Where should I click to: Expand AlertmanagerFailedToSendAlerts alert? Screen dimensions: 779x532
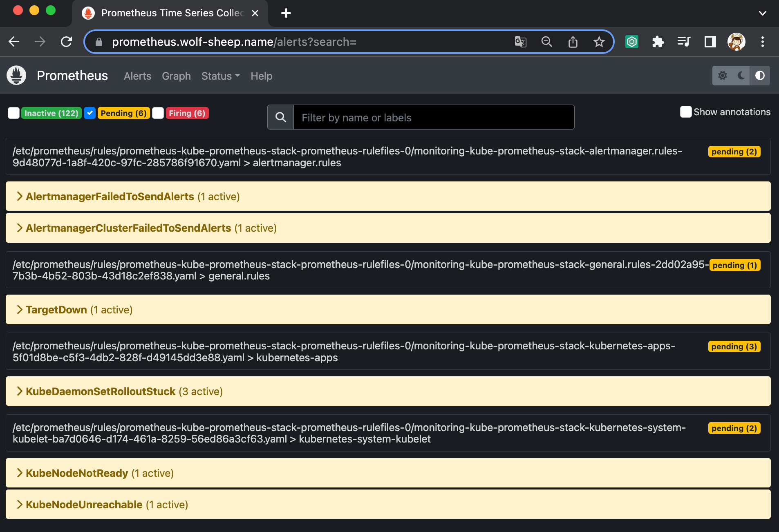click(x=388, y=197)
